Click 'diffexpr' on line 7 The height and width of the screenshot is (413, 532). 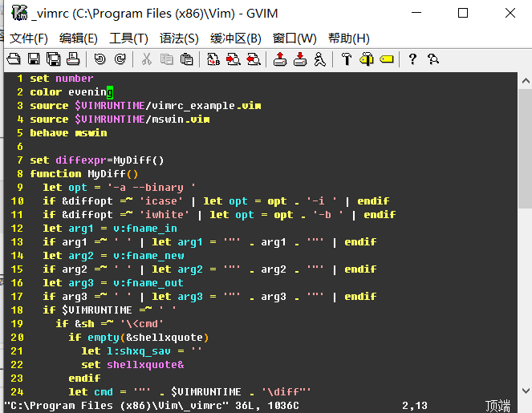[81, 160]
